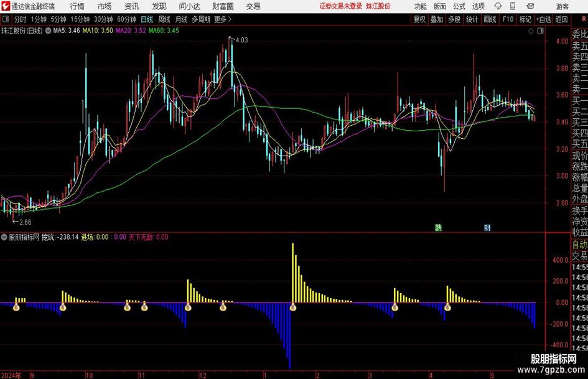Viewport: 588px width, 379px height.
Task: Toggle the left sidebar panel icon beside 分时
Action: tap(6, 19)
